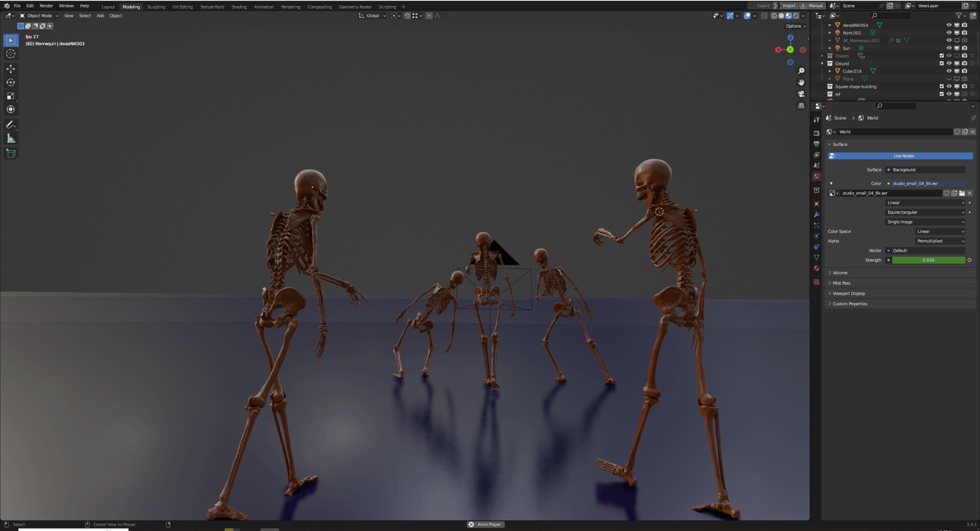Open the Render menu
This screenshot has width=980, height=531.
(46, 6)
